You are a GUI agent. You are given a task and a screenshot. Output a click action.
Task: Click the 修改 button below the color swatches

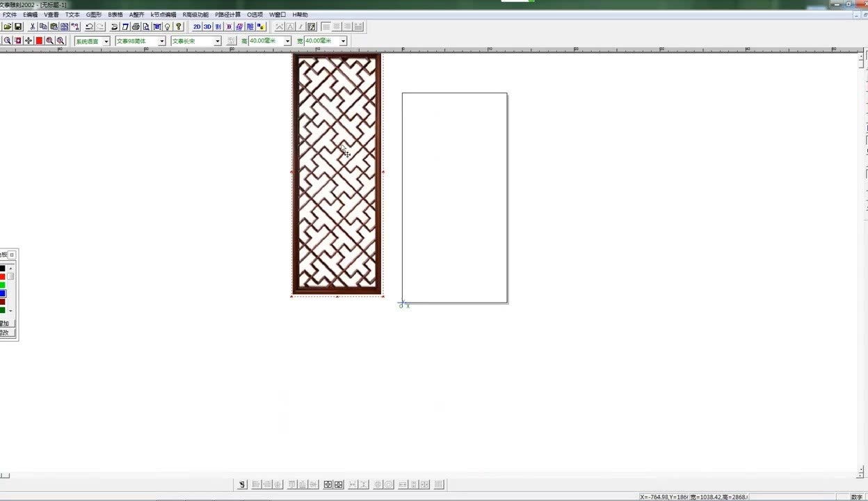(5, 333)
